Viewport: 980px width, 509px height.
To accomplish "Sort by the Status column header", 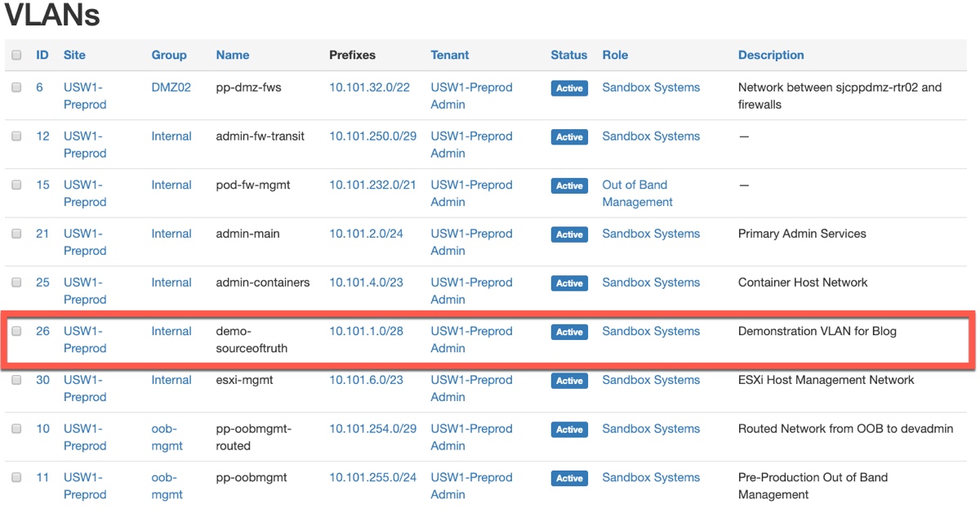I will coord(568,56).
